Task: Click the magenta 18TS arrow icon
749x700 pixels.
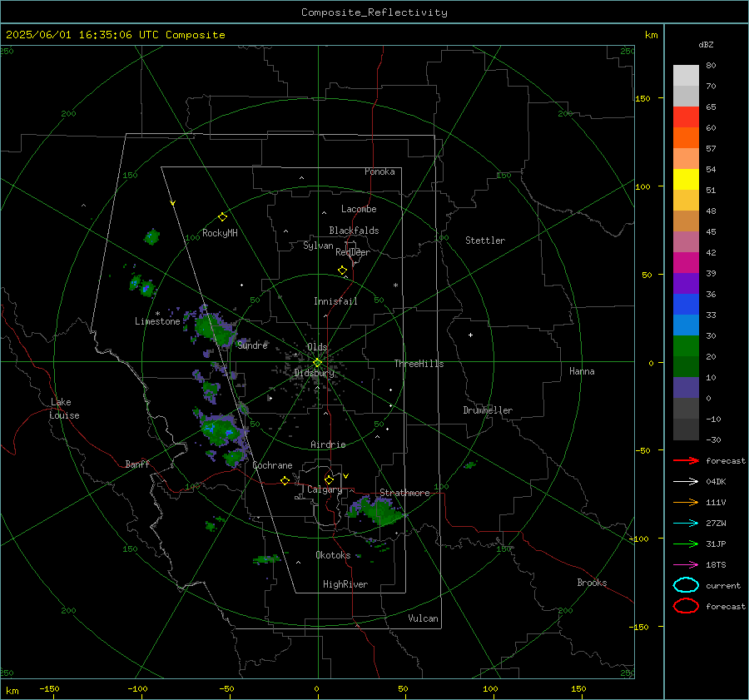Action: tap(686, 565)
